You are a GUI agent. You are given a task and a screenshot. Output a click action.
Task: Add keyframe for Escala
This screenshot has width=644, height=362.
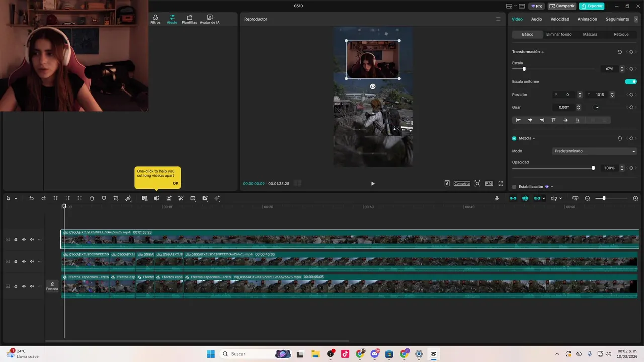click(x=631, y=69)
